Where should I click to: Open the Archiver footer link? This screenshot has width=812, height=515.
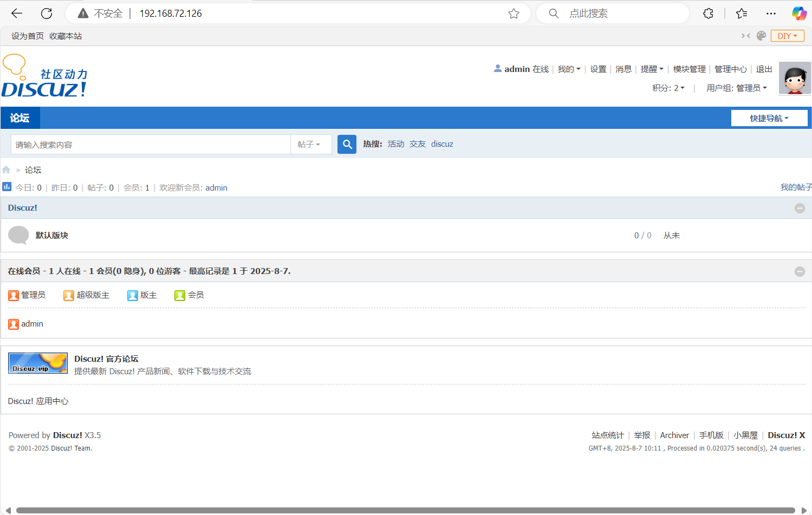[674, 435]
